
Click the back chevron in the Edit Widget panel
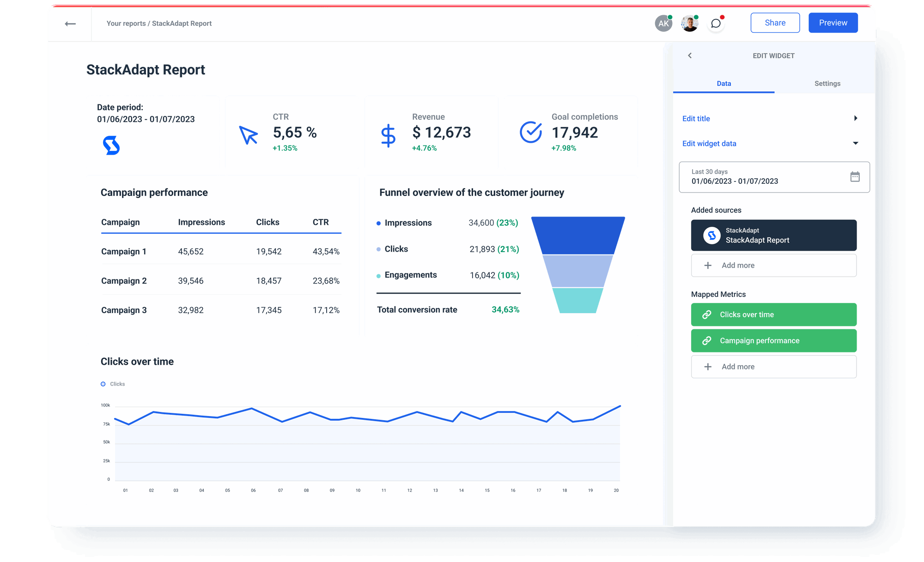tap(690, 55)
